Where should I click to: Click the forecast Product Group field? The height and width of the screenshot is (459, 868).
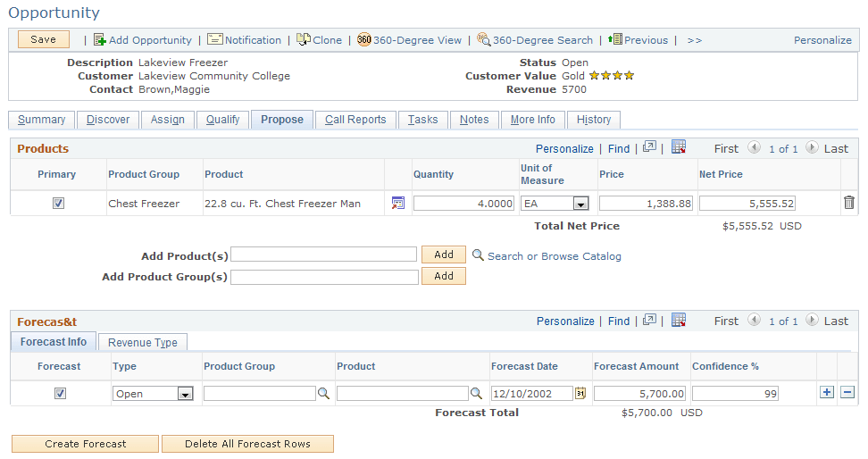pos(260,393)
